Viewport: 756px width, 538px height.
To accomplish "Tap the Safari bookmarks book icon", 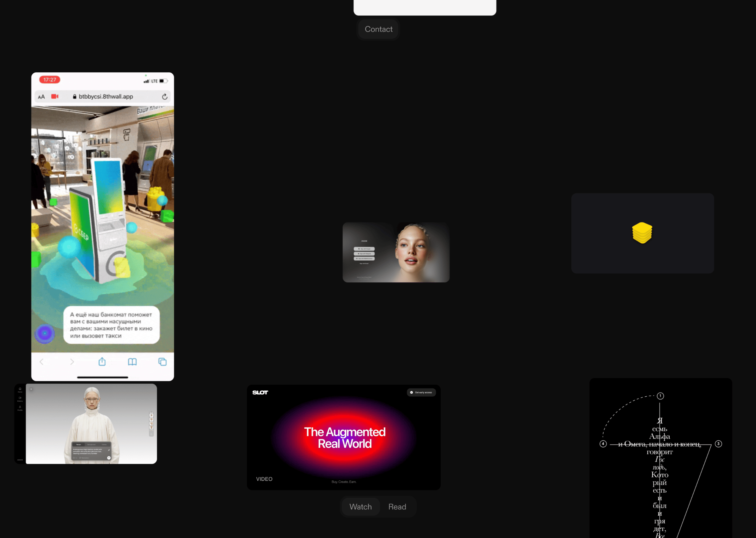I will tap(132, 362).
